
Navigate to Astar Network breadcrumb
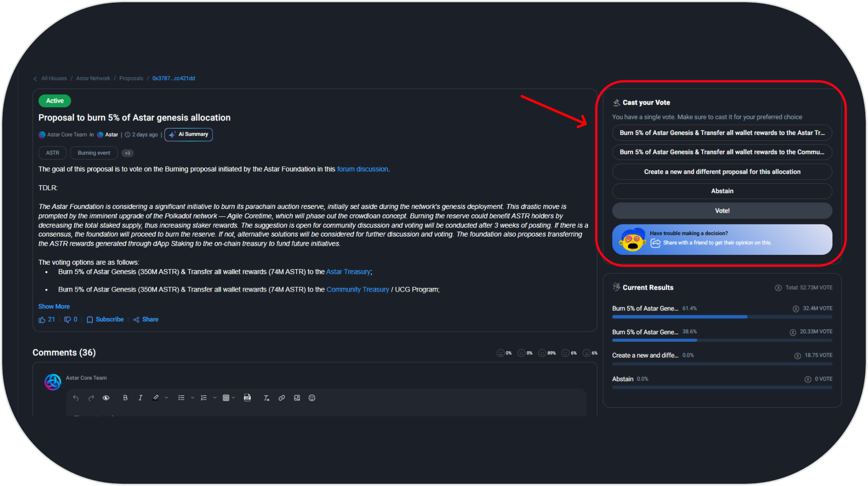93,79
